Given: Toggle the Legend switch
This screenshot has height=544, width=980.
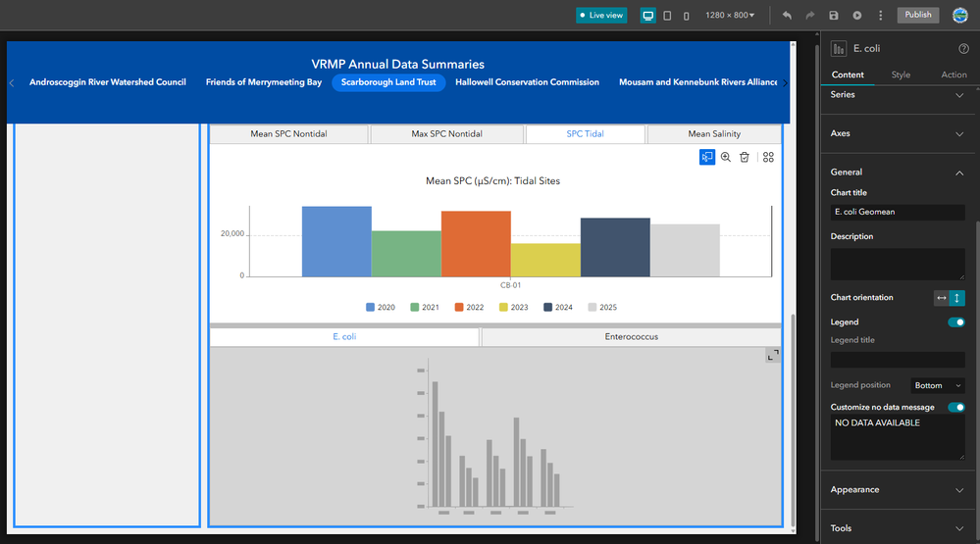Looking at the screenshot, I should click(x=956, y=322).
